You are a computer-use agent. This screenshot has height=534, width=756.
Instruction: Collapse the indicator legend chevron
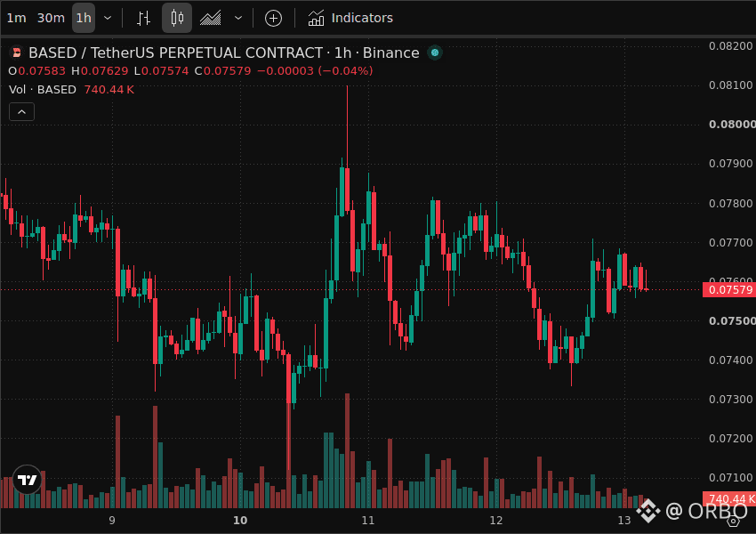click(21, 112)
